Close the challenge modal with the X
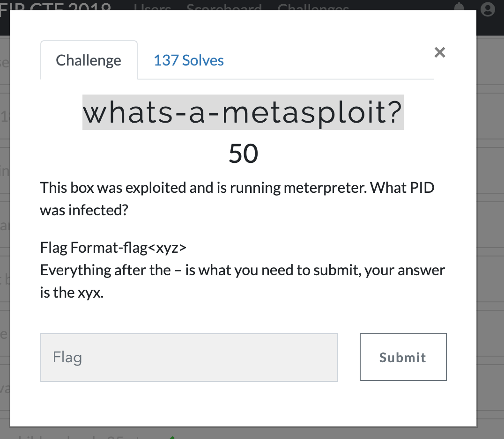504x439 pixels. pos(439,52)
